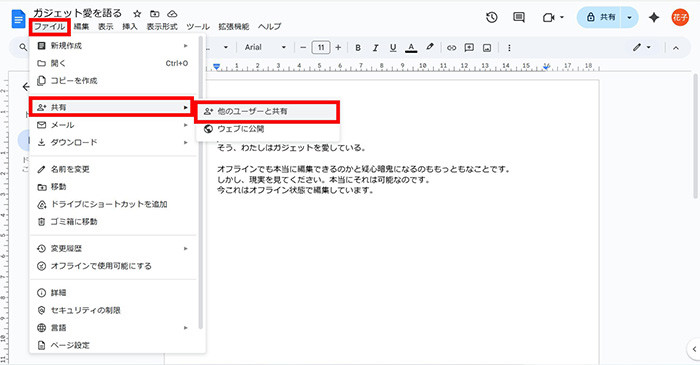Open the Arial font dropdown
Image resolution: width=700 pixels, height=365 pixels.
coord(265,47)
